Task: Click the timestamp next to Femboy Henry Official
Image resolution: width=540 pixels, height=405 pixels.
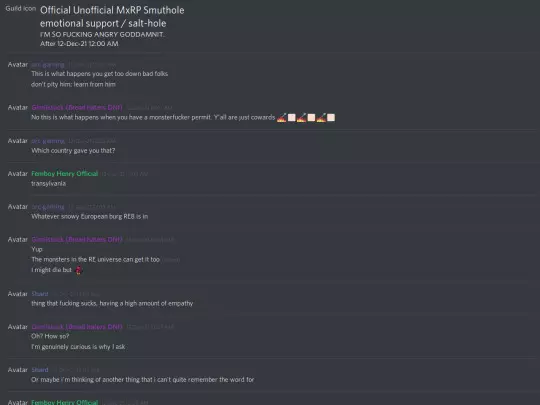Action: (x=125, y=174)
